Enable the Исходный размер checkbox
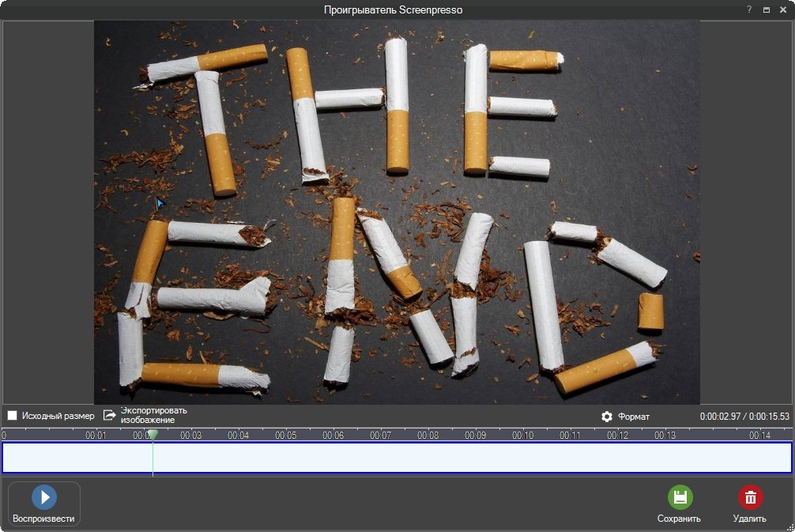Image resolution: width=795 pixels, height=532 pixels. 12,415
